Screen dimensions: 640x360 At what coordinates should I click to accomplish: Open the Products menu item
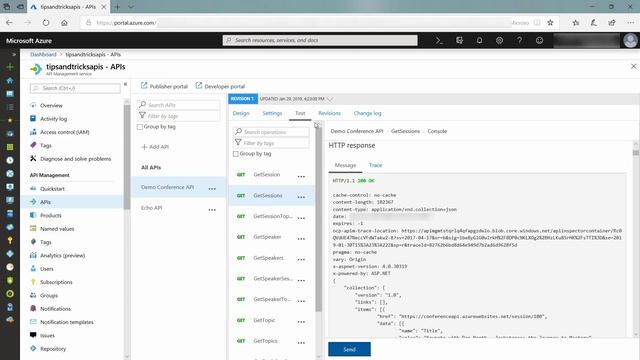coord(51,216)
